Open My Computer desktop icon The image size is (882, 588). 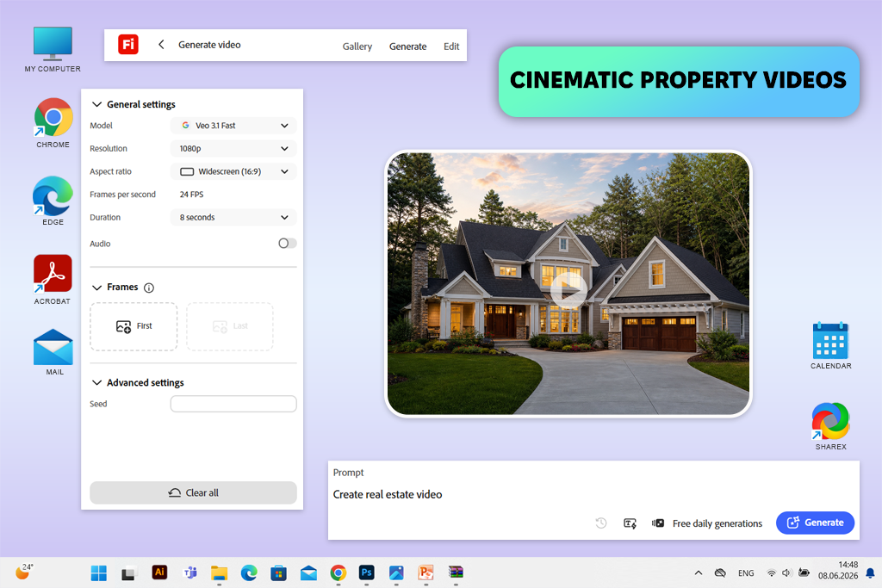point(53,49)
